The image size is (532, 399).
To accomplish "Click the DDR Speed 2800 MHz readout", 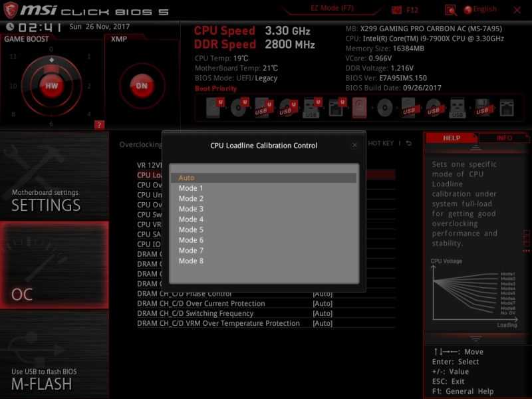I will (255, 45).
